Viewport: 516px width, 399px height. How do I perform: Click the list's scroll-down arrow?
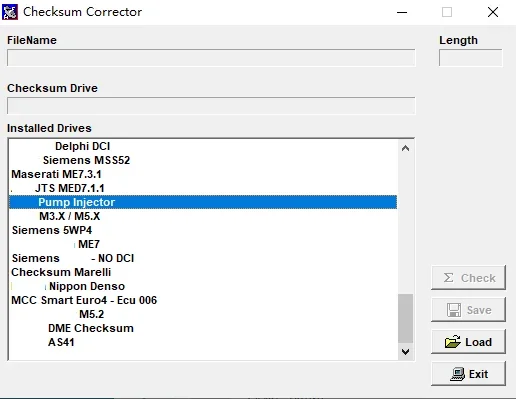[405, 352]
